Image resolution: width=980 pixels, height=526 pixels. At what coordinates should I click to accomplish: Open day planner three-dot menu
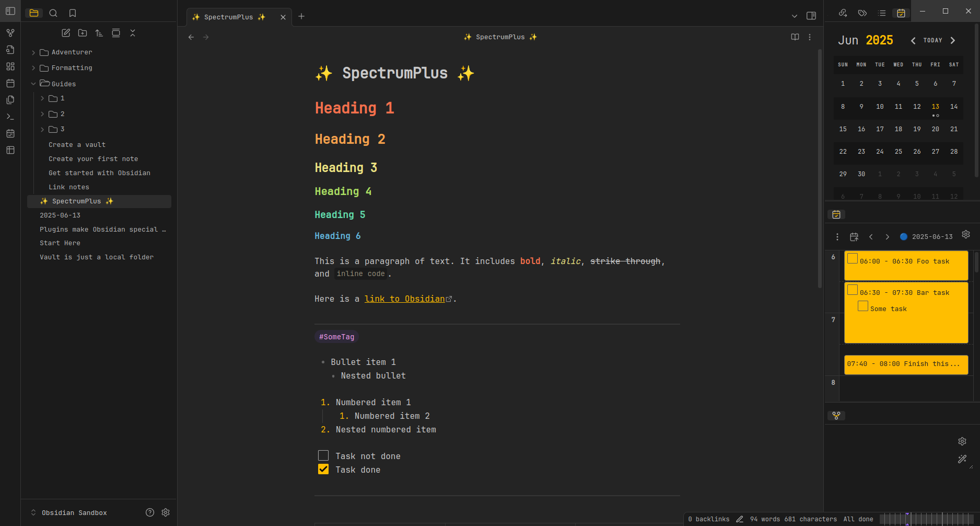coord(837,237)
